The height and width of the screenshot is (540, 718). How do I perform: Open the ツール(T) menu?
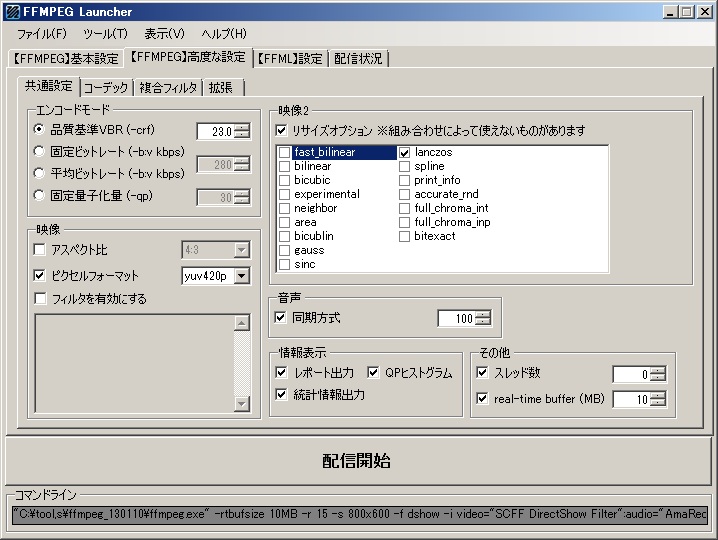105,34
